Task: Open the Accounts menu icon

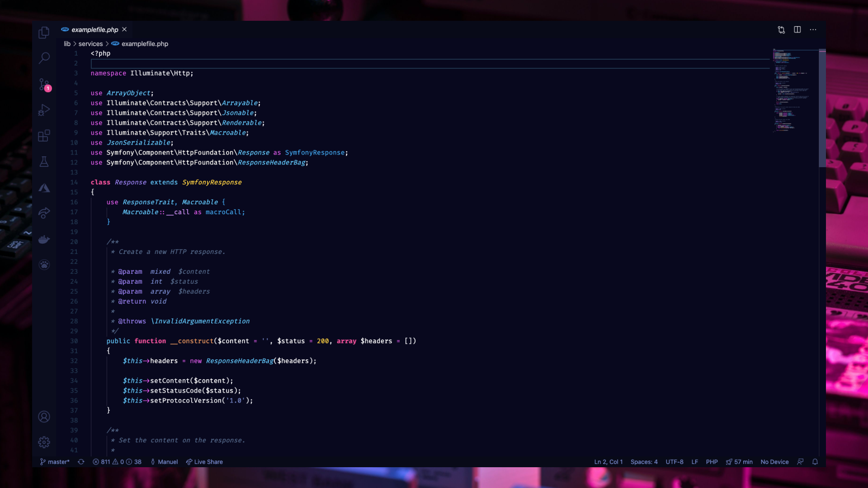Action: (44, 417)
